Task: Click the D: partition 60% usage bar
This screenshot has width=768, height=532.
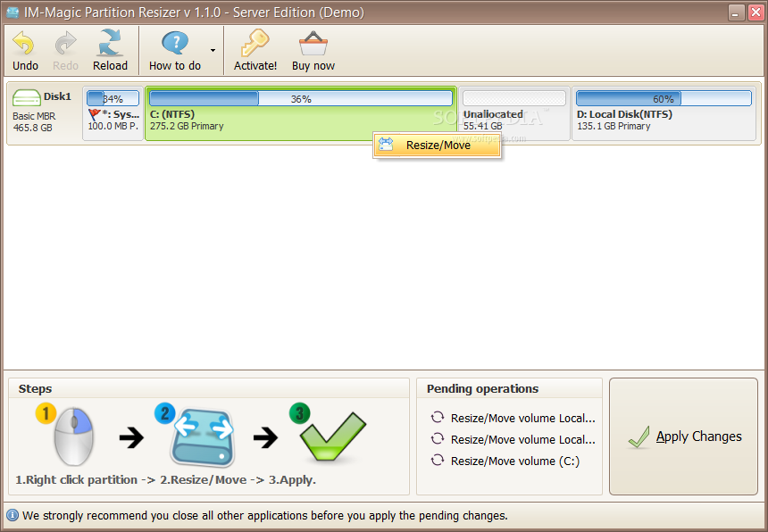Action: point(663,99)
